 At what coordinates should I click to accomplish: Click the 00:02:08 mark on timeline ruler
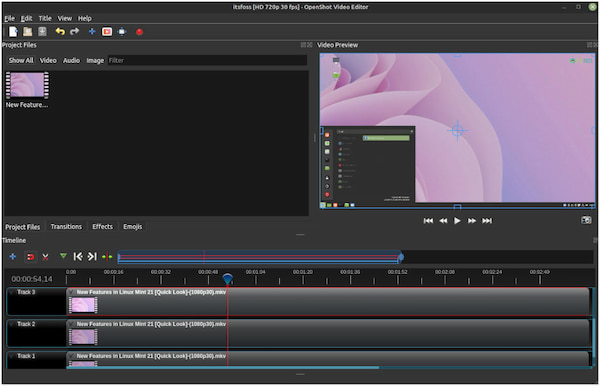(445, 272)
